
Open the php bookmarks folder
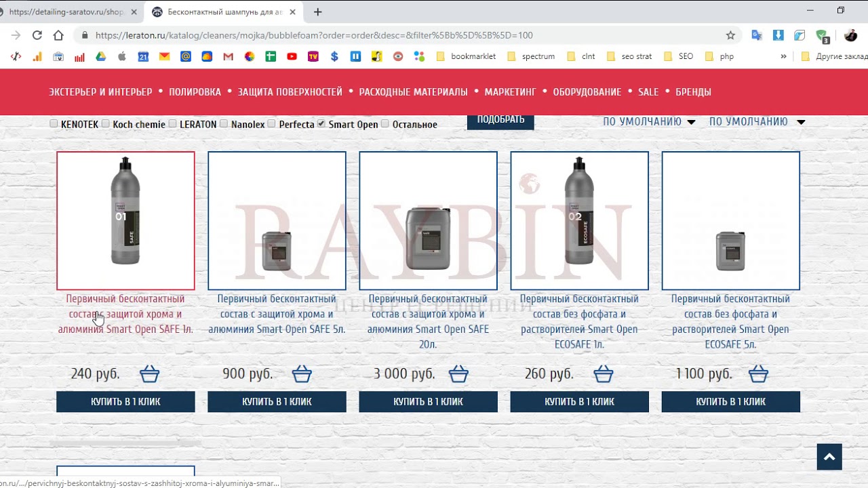tap(719, 56)
